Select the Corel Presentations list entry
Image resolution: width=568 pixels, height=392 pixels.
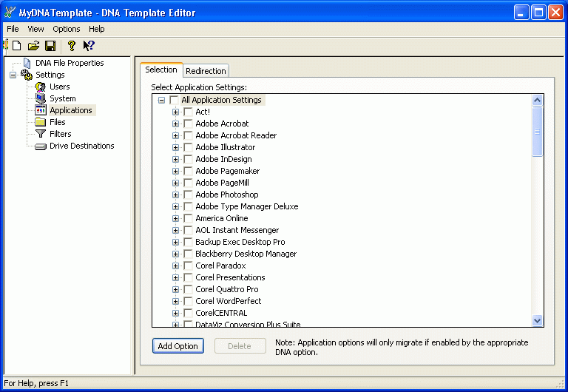[230, 277]
